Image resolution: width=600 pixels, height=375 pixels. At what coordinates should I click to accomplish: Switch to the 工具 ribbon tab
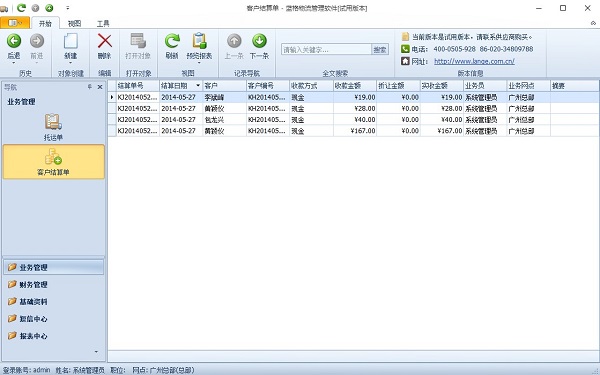pyautogui.click(x=103, y=23)
